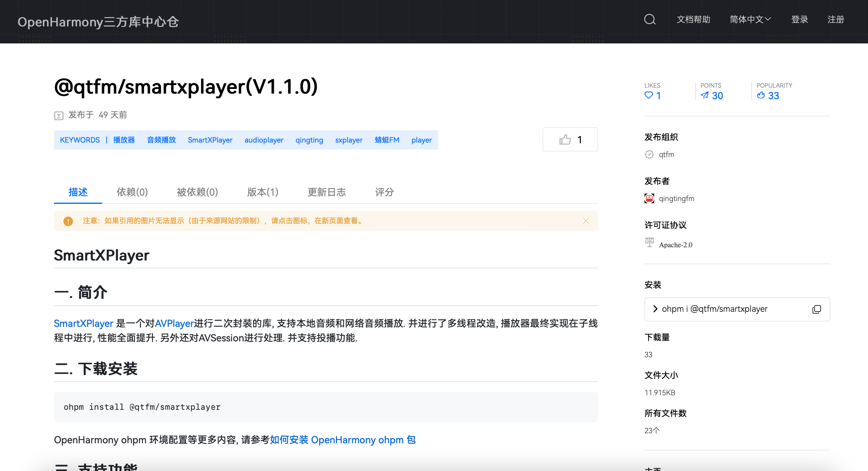Viewport: 868px width, 471px height.
Task: Click the qtfm organization badge icon
Action: pyautogui.click(x=649, y=154)
